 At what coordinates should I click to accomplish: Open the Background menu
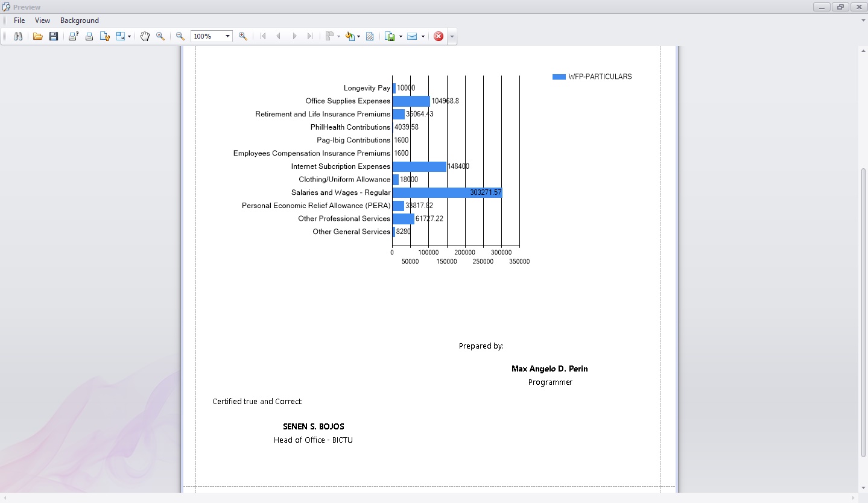click(80, 21)
